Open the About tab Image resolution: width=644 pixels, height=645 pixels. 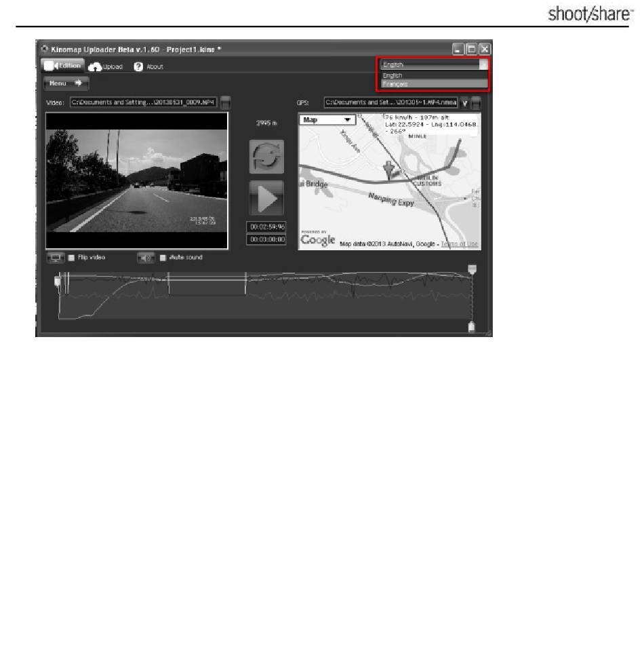click(149, 66)
